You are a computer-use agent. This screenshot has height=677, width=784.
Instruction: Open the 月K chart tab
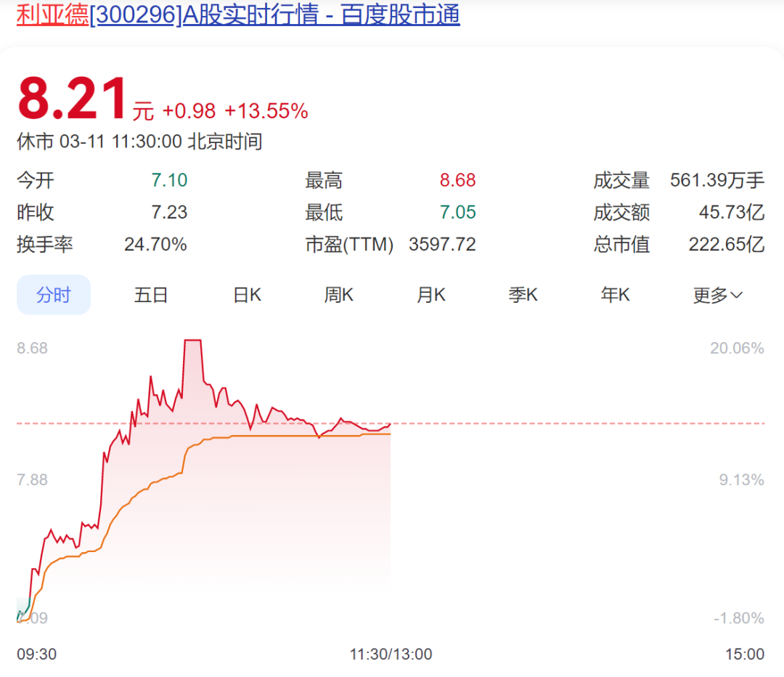[431, 295]
